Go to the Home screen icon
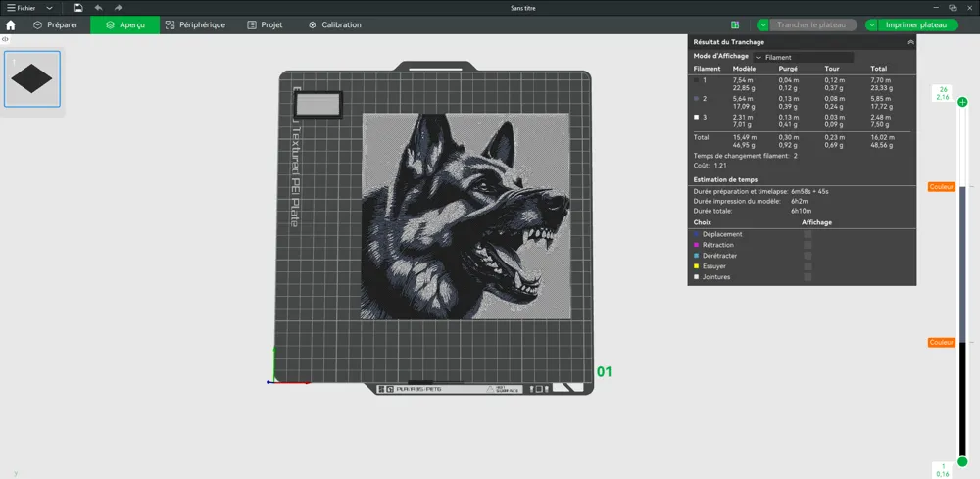 [11, 24]
